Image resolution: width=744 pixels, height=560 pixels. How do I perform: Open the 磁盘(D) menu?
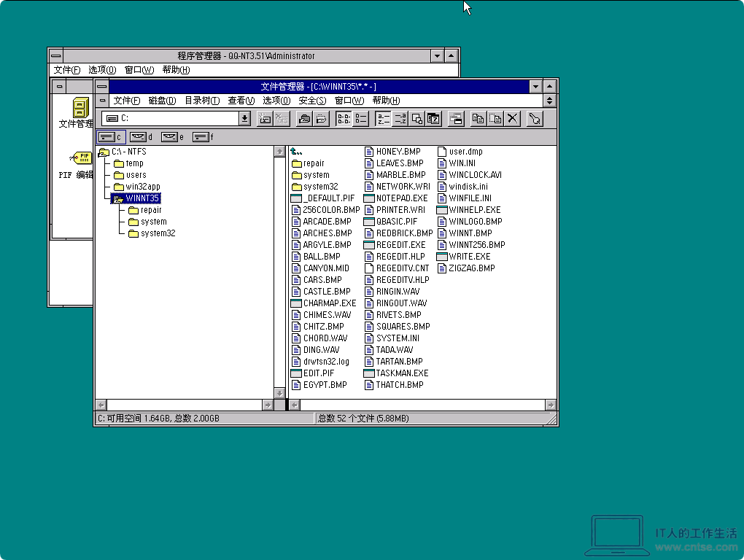[162, 101]
